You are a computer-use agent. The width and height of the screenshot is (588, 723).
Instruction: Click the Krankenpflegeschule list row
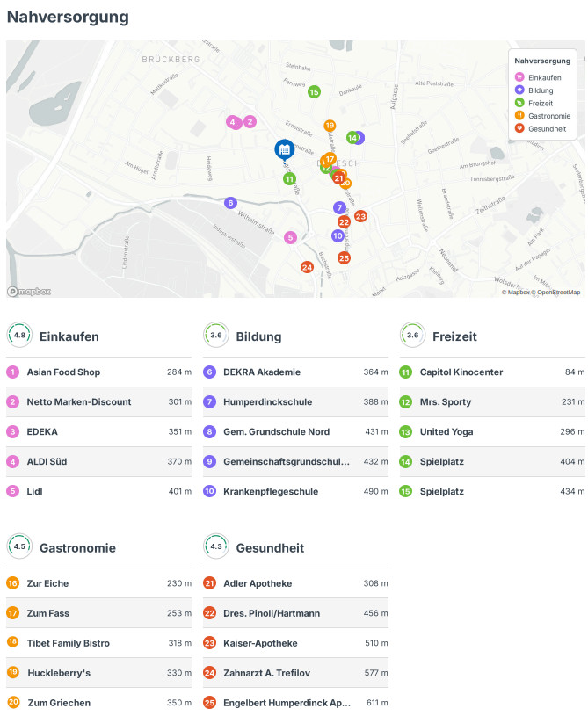point(295,492)
